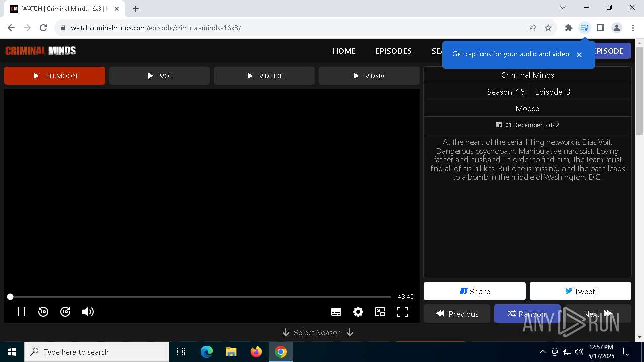Switch to VIDHIDE server

tap(264, 76)
